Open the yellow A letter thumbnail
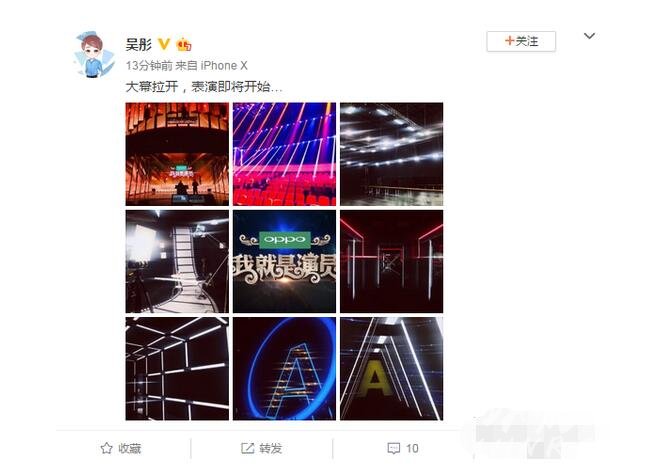 click(391, 369)
